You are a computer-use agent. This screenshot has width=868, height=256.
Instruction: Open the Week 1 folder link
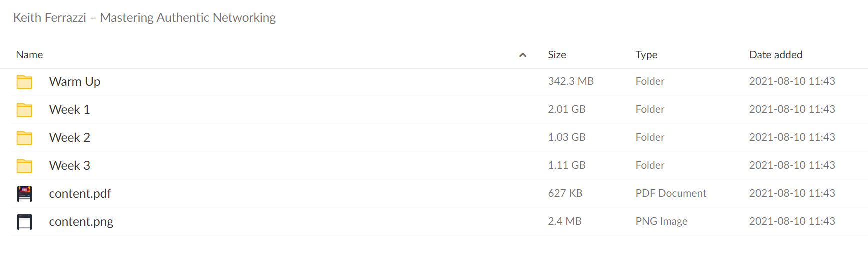(69, 109)
